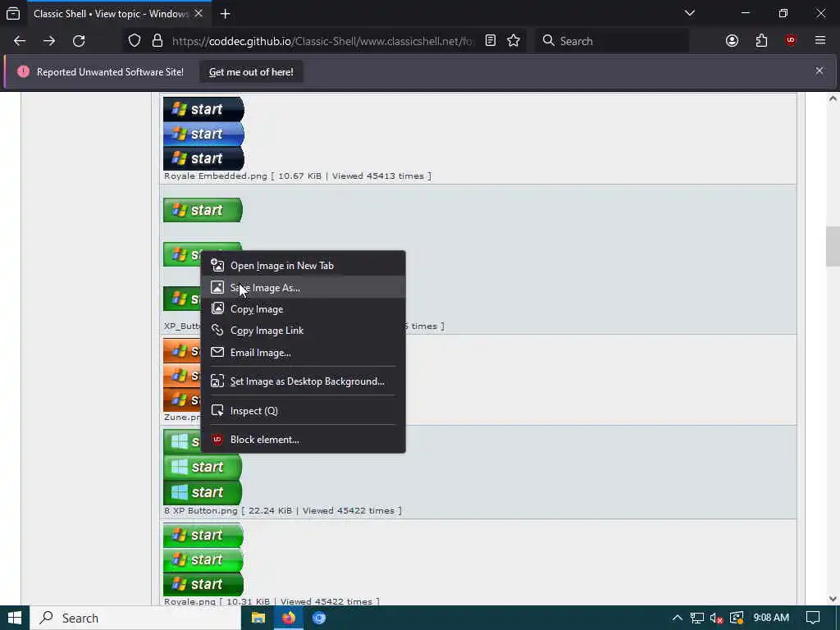Open the uBlock Origin toolbar icon
Viewport: 840px width, 630px height.
tap(791, 41)
